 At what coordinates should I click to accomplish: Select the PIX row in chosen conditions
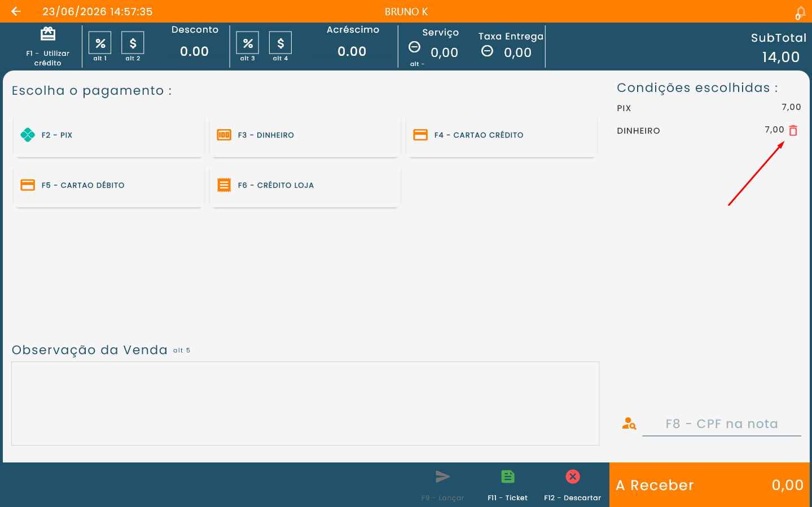709,108
